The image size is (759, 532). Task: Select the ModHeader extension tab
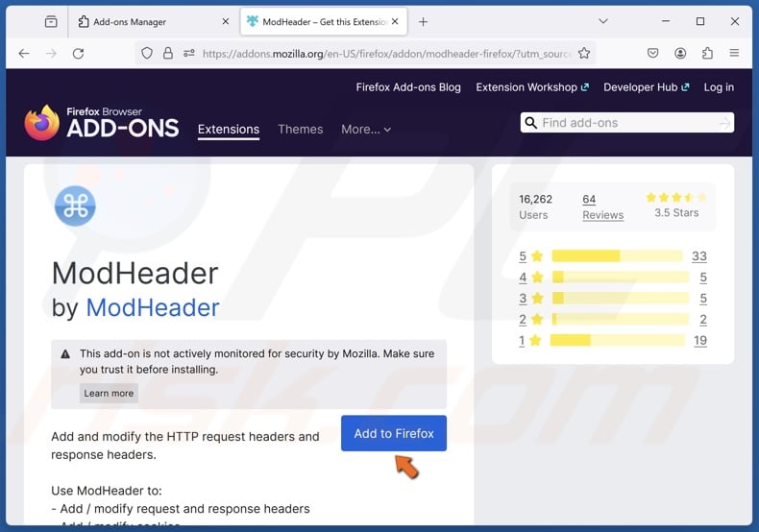pyautogui.click(x=324, y=22)
